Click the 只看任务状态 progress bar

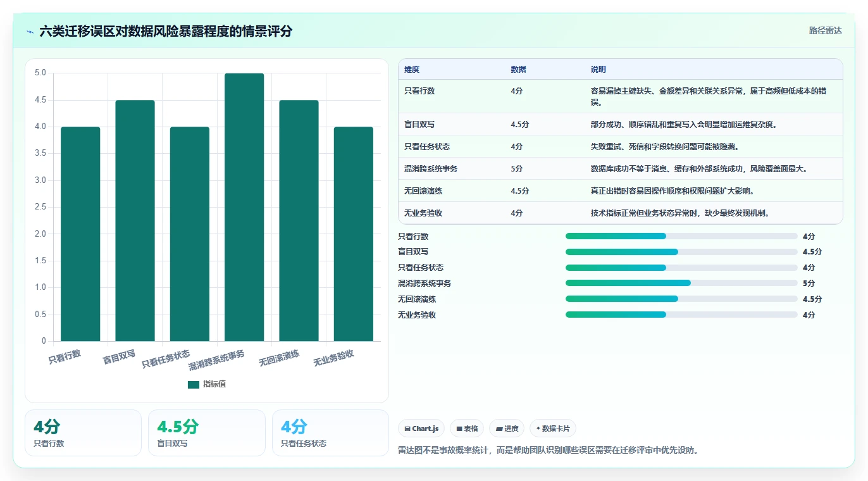[681, 268]
